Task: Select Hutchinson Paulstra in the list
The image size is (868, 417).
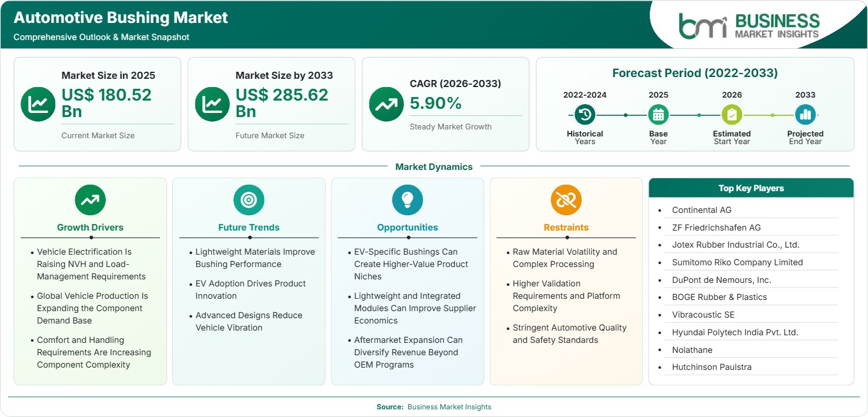Action: [x=712, y=367]
